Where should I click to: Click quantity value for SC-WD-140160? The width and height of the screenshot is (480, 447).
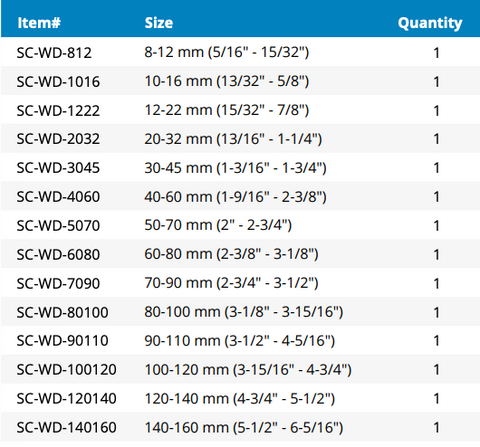point(436,428)
